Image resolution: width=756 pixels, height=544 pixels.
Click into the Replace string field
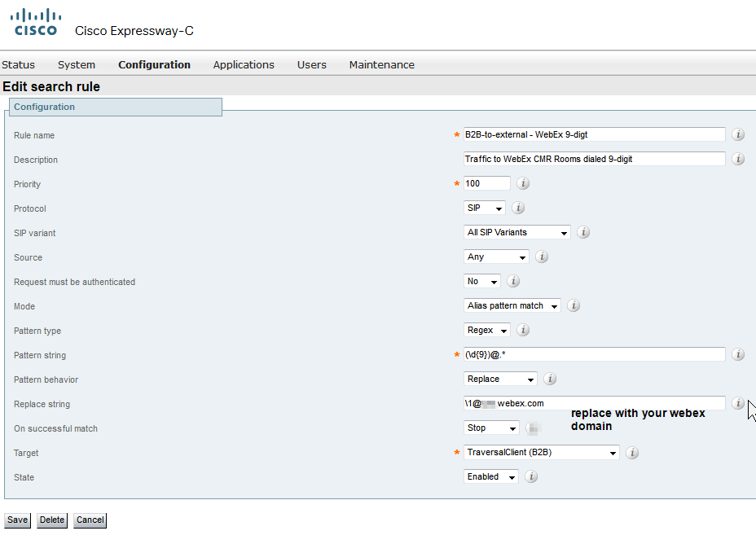(x=595, y=403)
